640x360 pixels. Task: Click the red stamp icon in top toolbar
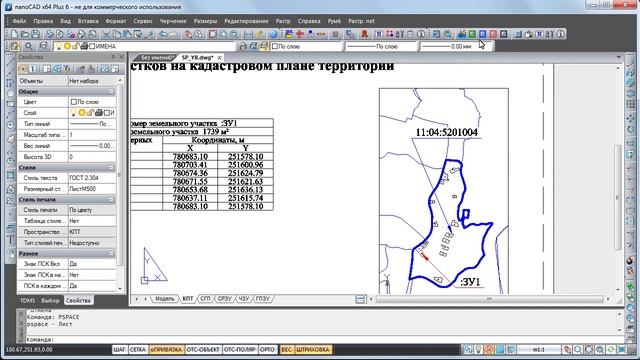(x=364, y=34)
